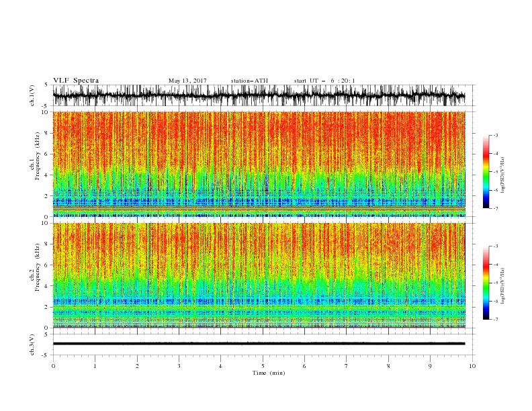Click the '-3' value on ch.1 color bar
This screenshot has width=532, height=411.
pos(496,135)
